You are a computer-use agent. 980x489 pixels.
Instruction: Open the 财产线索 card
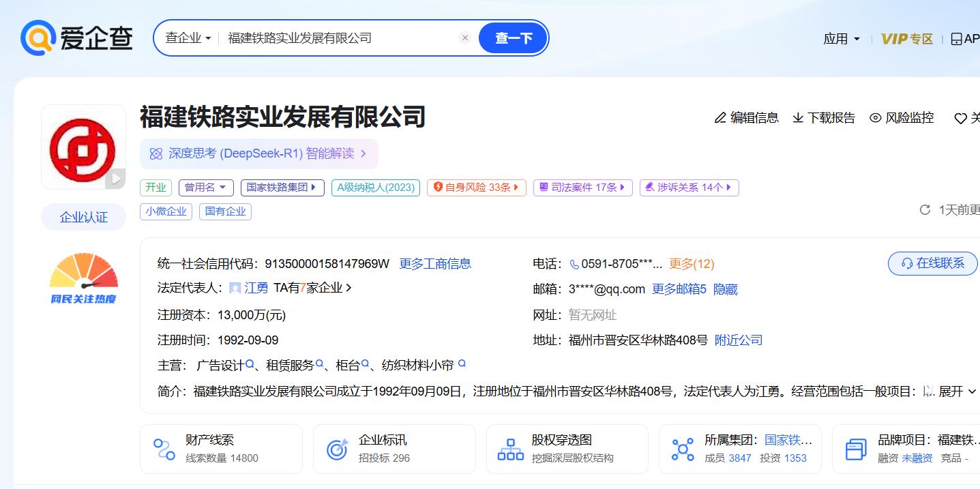coord(221,449)
